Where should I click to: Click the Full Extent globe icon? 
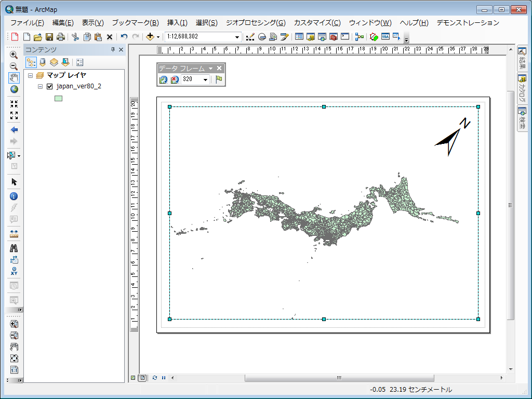point(14,89)
